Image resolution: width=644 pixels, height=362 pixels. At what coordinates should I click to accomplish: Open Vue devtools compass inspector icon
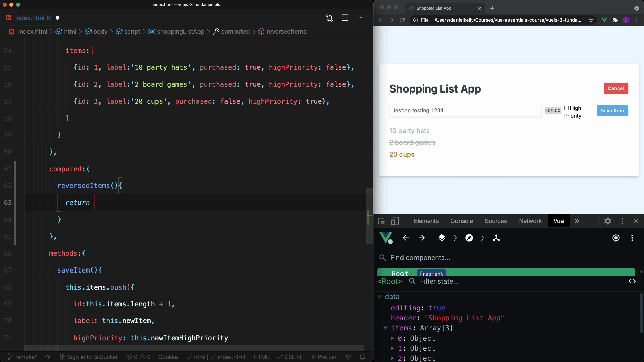click(469, 238)
